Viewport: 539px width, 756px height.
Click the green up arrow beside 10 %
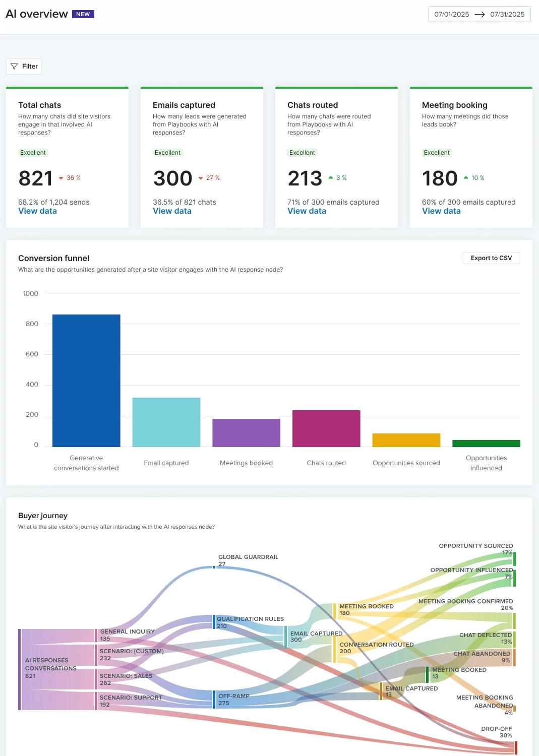coord(466,177)
